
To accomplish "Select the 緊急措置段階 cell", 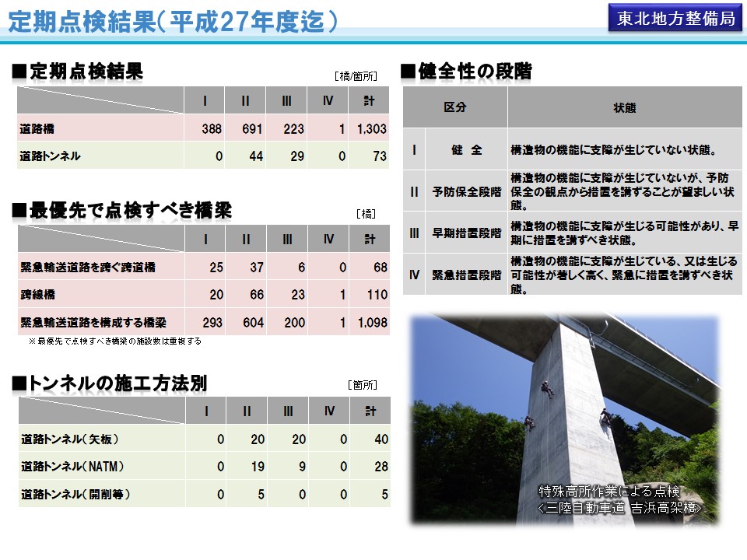I will coord(466,275).
